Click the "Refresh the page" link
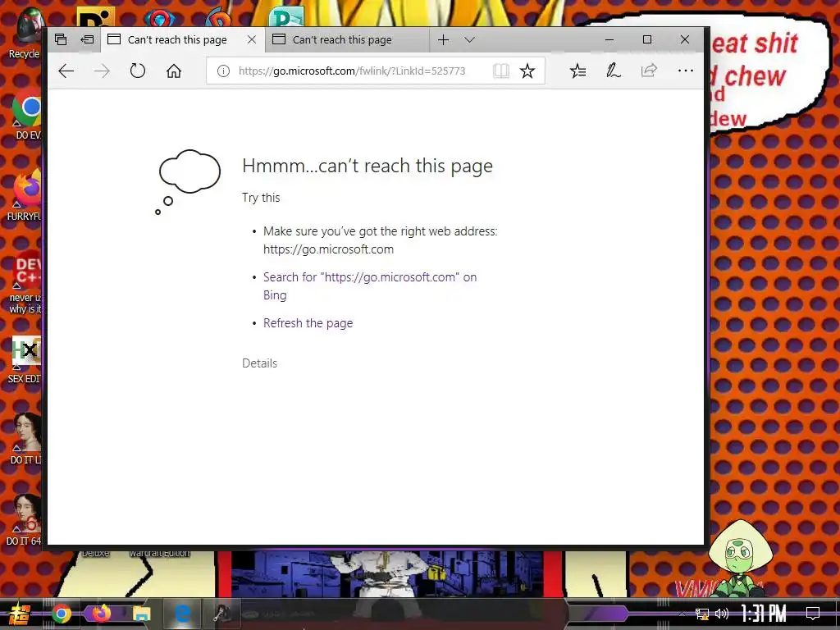The image size is (840, 630). (x=308, y=323)
